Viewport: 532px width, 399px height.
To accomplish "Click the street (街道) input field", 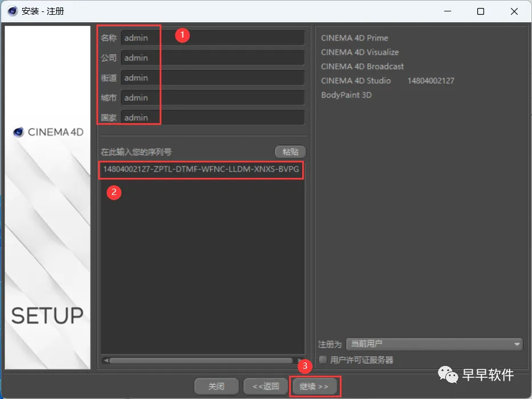I will click(x=212, y=78).
